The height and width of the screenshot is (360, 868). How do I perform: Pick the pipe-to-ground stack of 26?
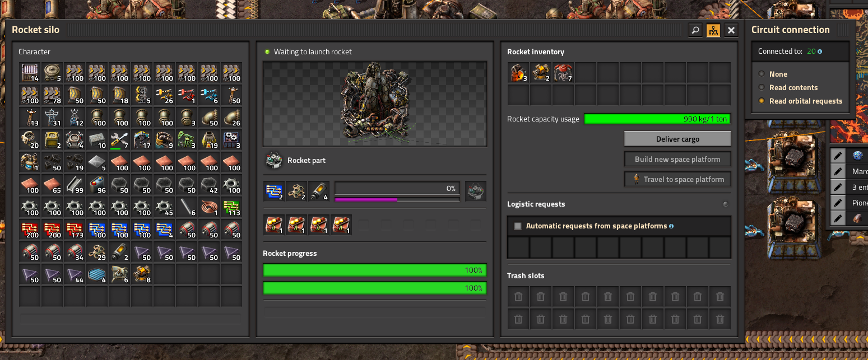coord(231,117)
